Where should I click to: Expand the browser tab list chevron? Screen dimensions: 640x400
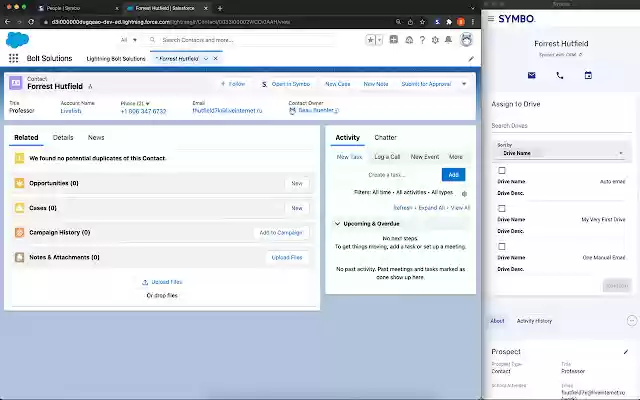(x=473, y=8)
